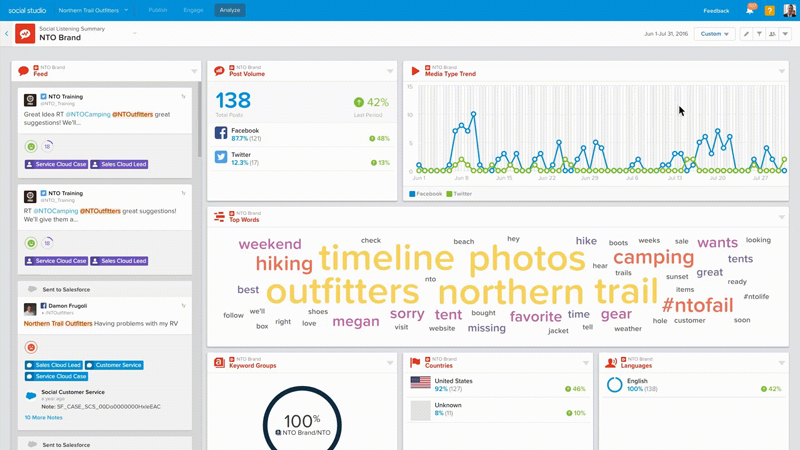The width and height of the screenshot is (800, 450).
Task: Click the funnel filter icon
Action: click(x=759, y=34)
